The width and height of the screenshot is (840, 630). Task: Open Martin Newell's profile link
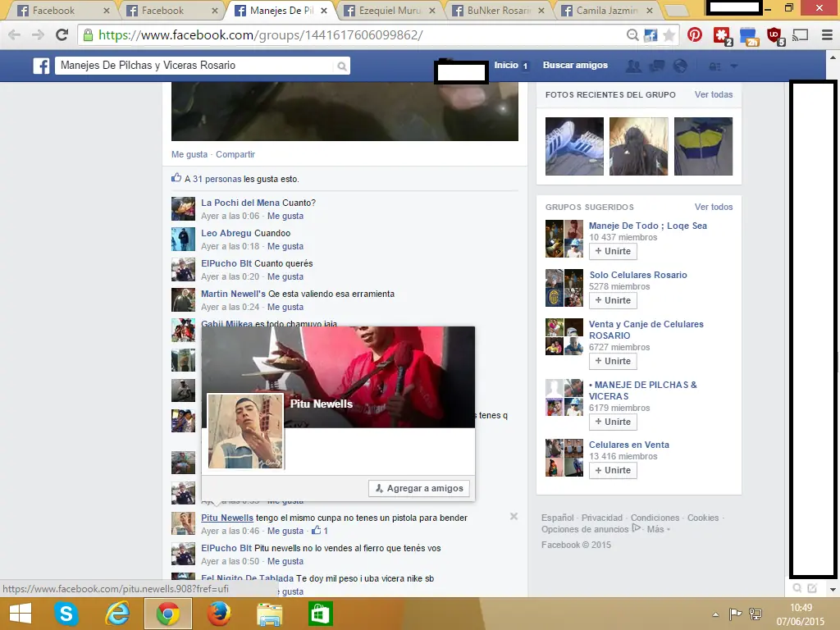pos(233,294)
